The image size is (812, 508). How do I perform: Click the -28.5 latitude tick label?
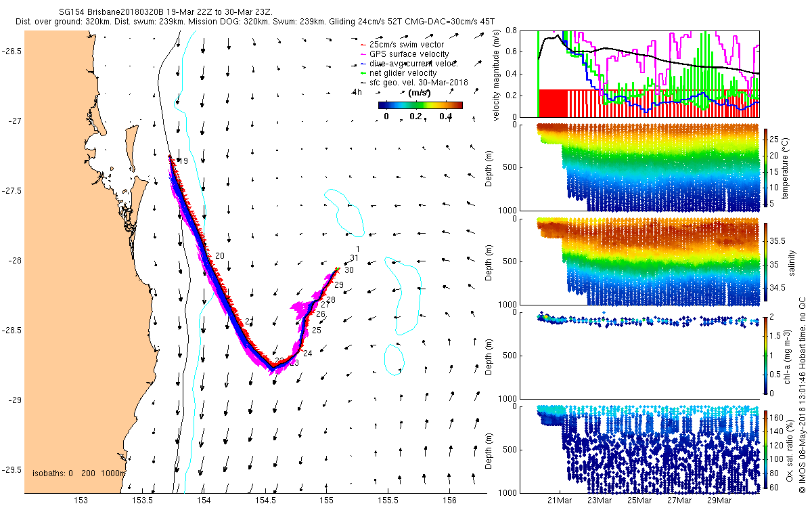point(12,331)
